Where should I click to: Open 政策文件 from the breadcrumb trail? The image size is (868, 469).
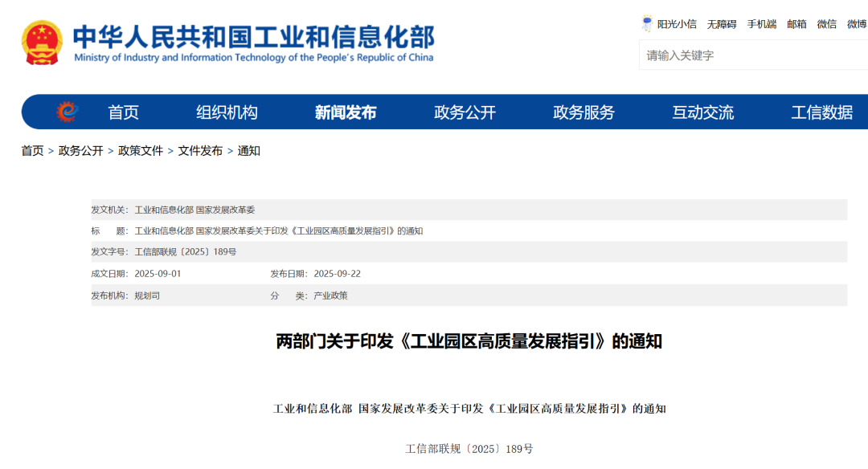[140, 152]
